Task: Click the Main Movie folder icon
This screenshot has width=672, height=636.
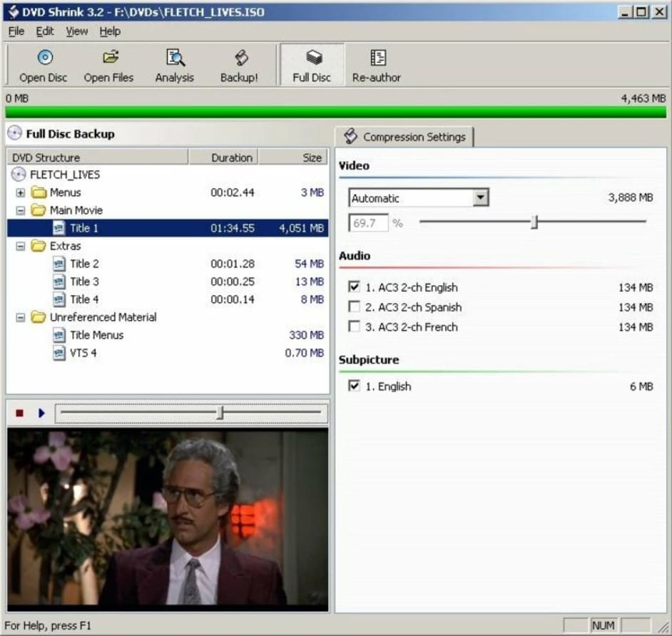Action: [39, 210]
